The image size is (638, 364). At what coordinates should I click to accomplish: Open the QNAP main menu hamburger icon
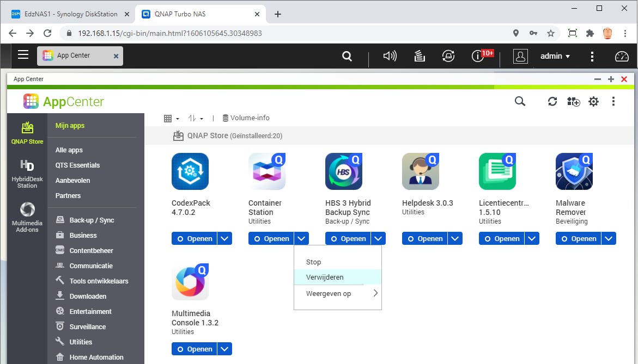(x=23, y=55)
